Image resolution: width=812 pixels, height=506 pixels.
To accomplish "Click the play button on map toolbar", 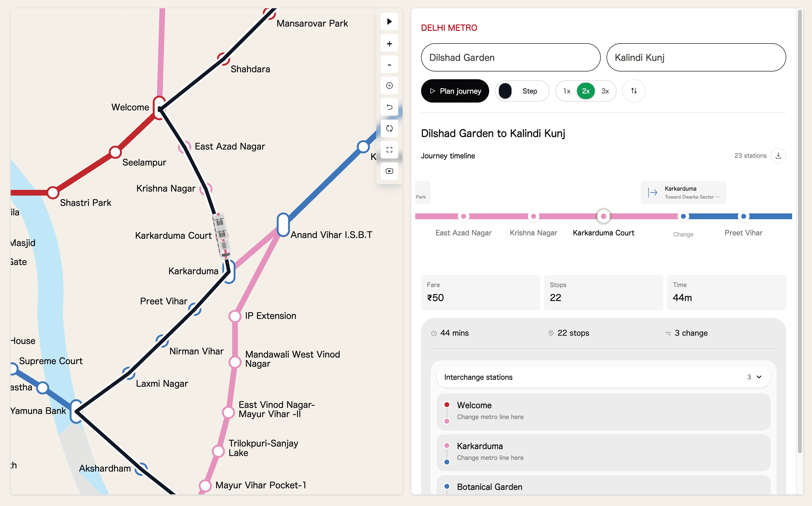I will point(389,22).
